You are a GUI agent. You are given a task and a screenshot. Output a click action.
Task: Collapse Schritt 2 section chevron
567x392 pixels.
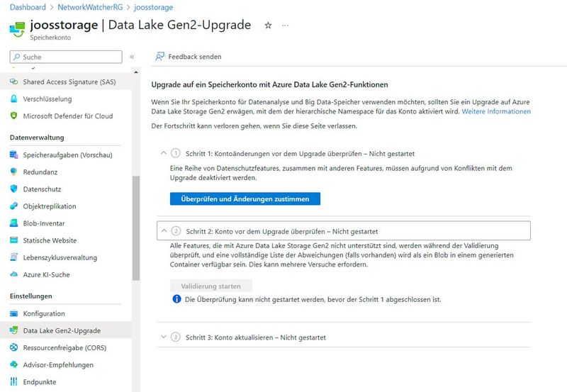[x=164, y=230]
